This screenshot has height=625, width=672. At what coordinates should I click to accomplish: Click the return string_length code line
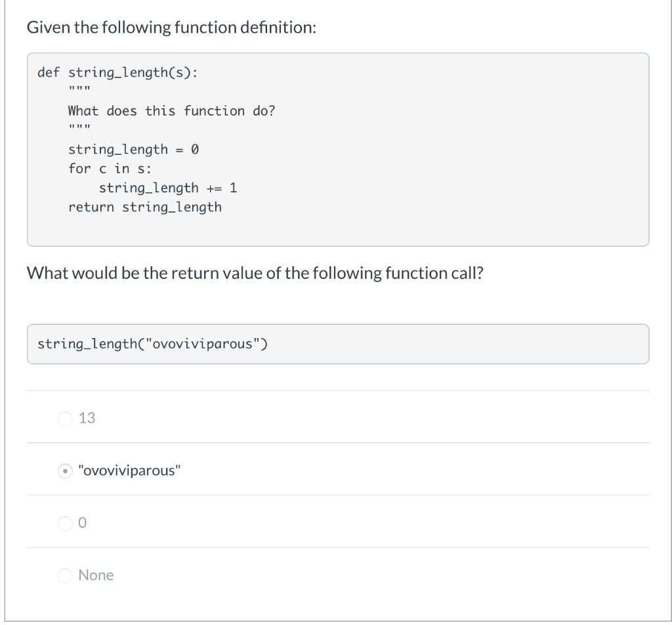point(144,207)
